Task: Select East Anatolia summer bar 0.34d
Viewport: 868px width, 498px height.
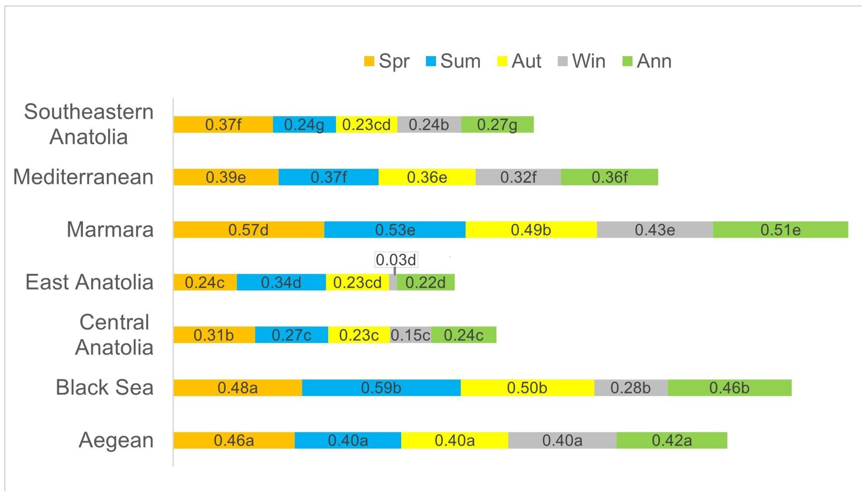Action: tap(281, 282)
